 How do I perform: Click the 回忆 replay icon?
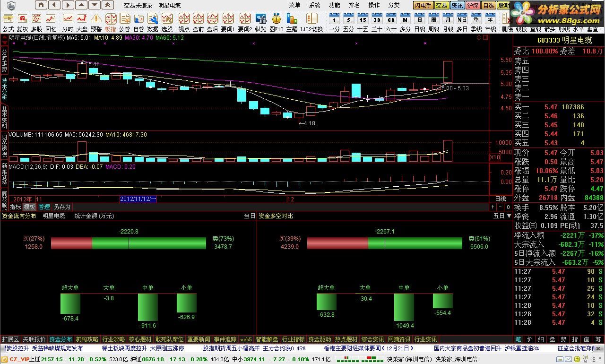pyautogui.click(x=51, y=22)
